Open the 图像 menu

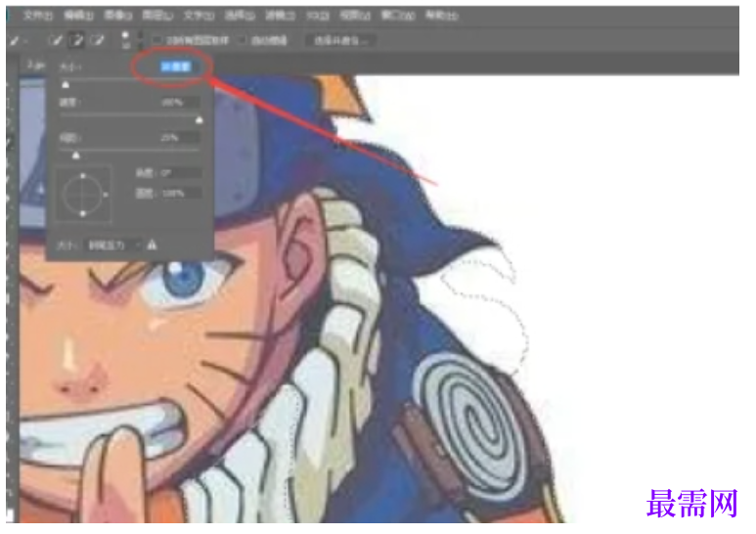click(x=117, y=16)
